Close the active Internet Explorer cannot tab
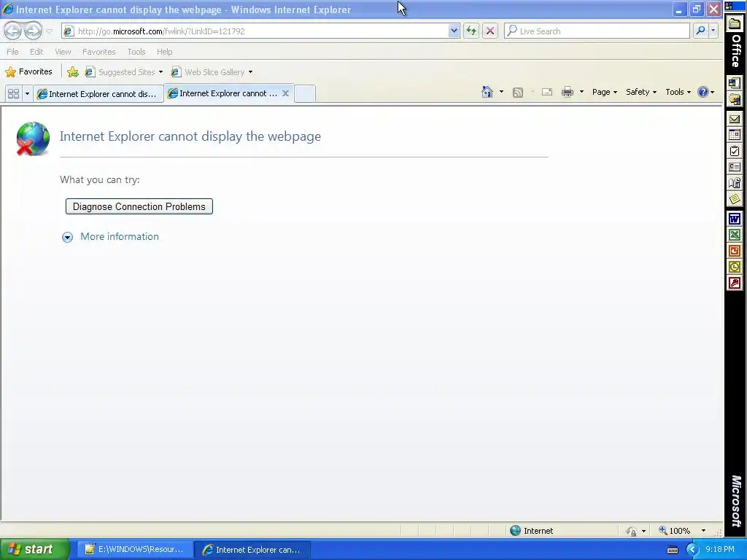 [x=285, y=93]
